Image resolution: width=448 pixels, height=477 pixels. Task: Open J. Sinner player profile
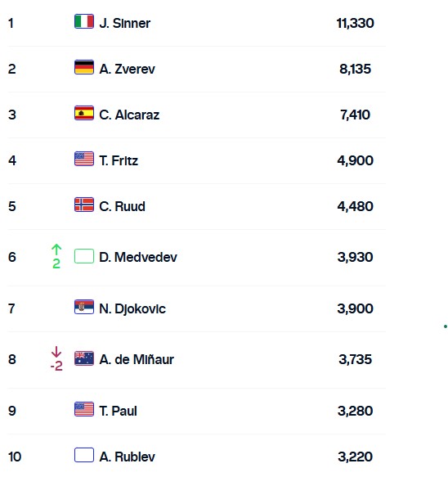[124, 23]
